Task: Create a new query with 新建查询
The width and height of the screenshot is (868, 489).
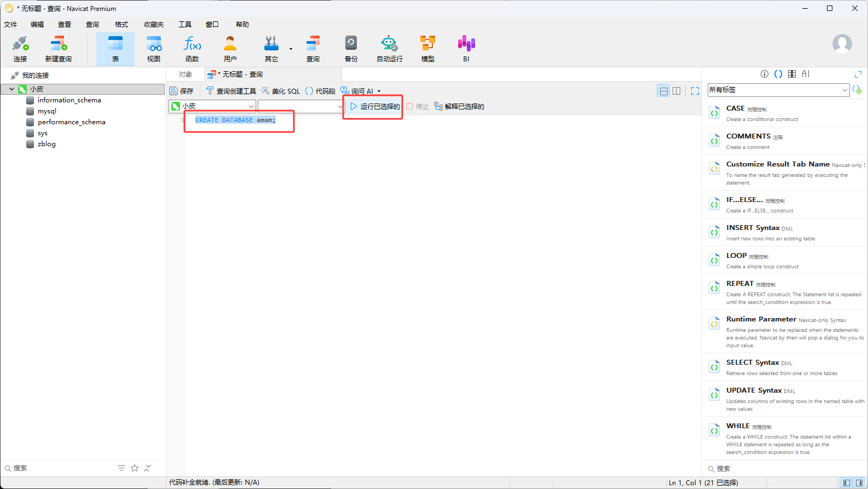Action: (x=59, y=49)
